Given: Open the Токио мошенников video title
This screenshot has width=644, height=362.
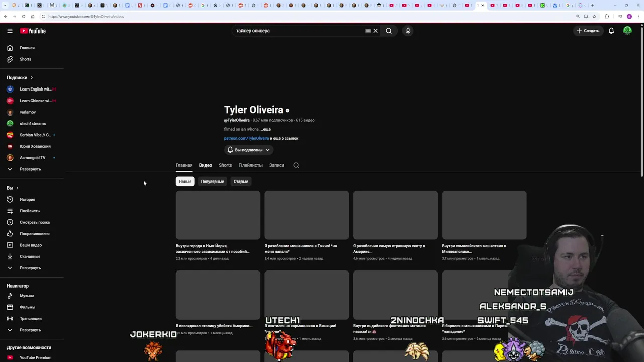Looking at the screenshot, I should [x=301, y=249].
